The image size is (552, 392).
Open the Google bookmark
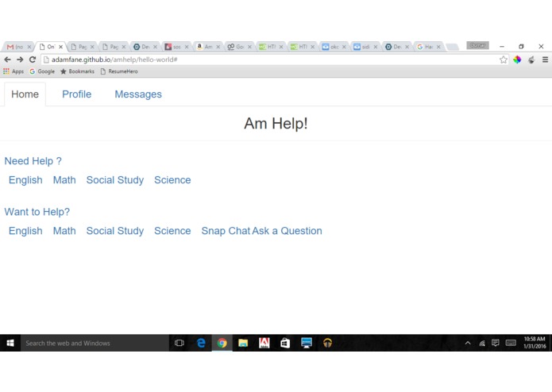(42, 71)
